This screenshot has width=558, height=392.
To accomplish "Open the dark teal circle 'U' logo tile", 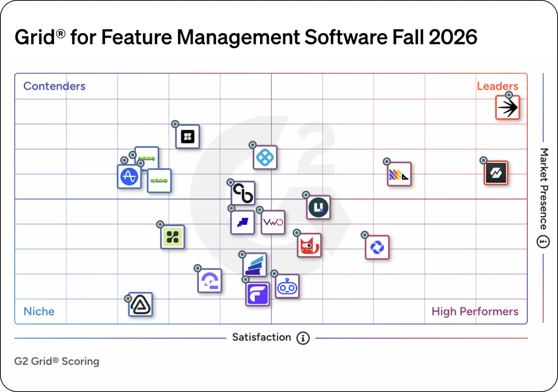I will pos(318,207).
